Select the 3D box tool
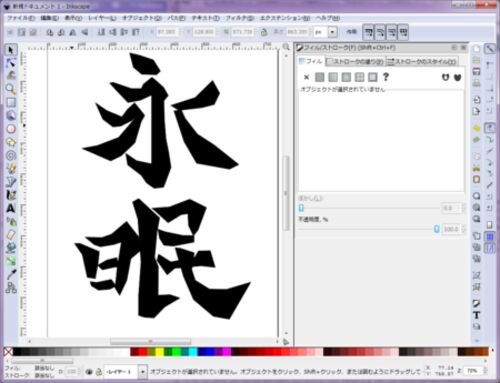 coord(11,115)
